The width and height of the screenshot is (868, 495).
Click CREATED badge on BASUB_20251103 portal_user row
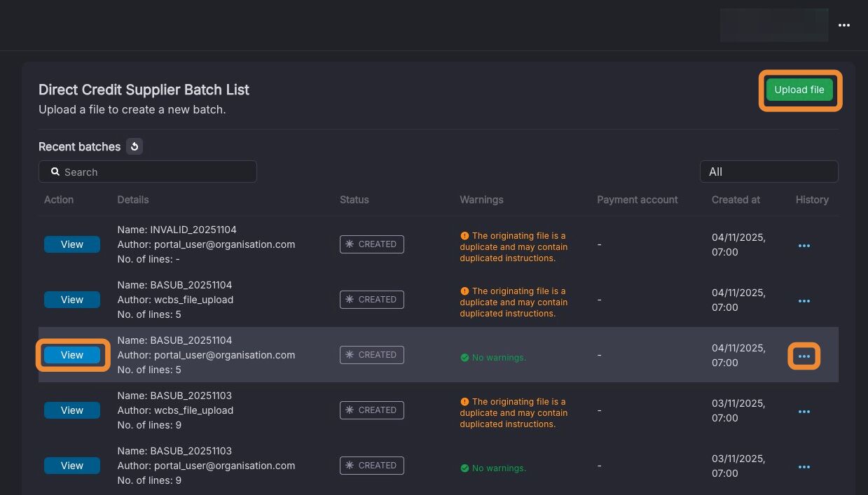[x=372, y=466]
